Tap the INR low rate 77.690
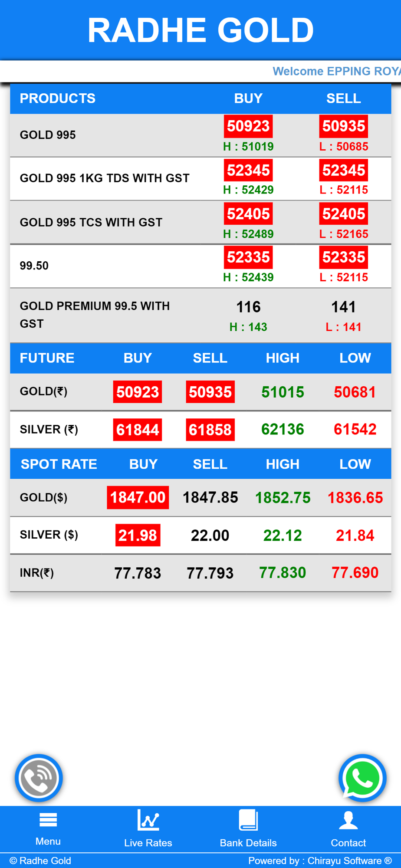This screenshot has height=868, width=401. click(x=355, y=573)
